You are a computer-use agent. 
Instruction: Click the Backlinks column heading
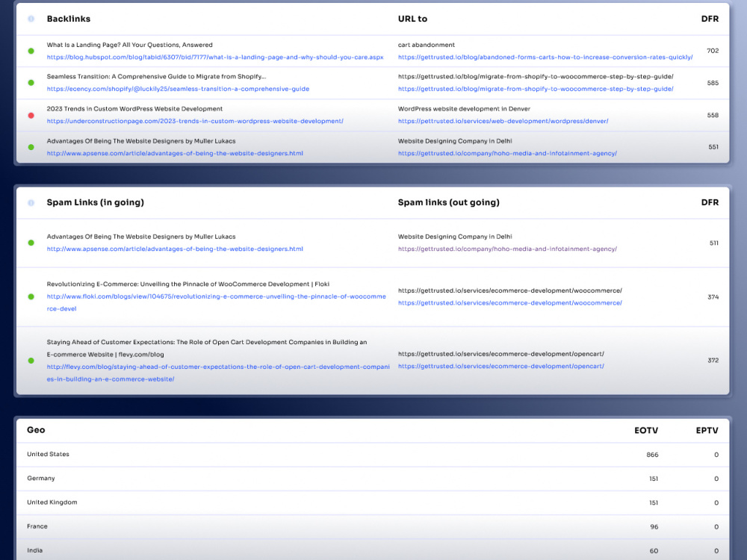pos(69,19)
